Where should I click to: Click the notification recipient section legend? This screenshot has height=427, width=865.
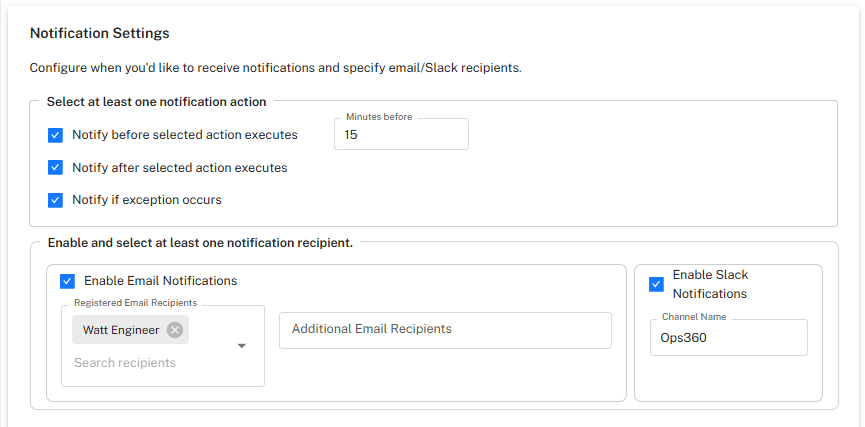point(200,243)
